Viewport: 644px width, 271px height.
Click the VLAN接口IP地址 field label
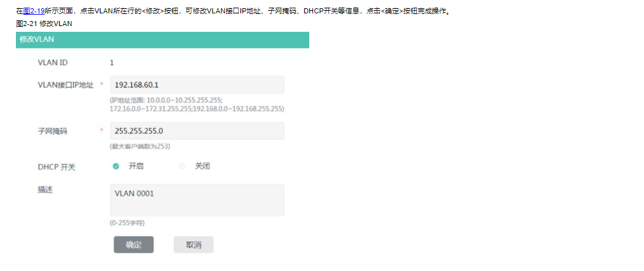pos(66,85)
